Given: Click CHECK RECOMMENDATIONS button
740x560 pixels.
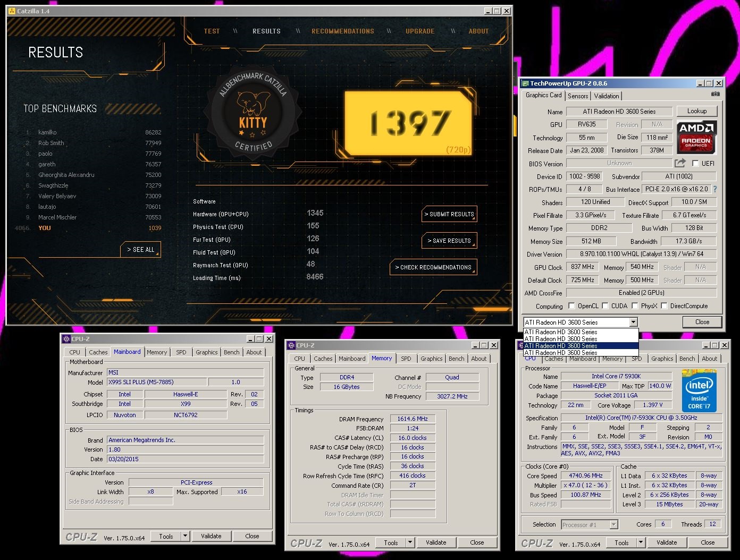Looking at the screenshot, I should (433, 267).
